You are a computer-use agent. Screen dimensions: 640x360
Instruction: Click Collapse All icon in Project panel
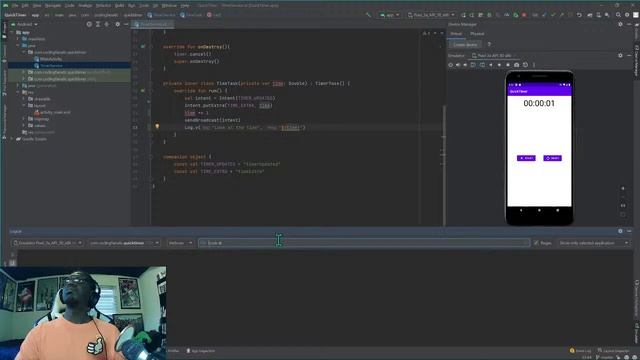coord(107,24)
